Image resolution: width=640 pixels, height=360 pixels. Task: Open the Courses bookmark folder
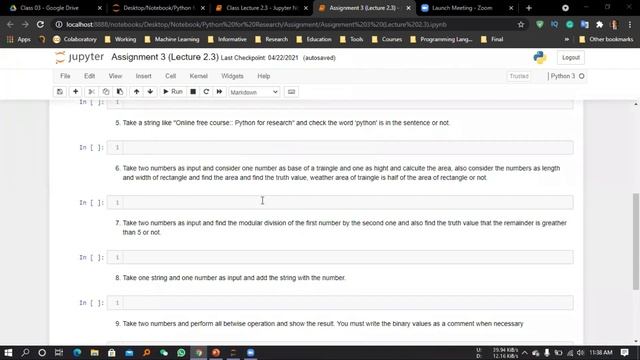(387, 40)
